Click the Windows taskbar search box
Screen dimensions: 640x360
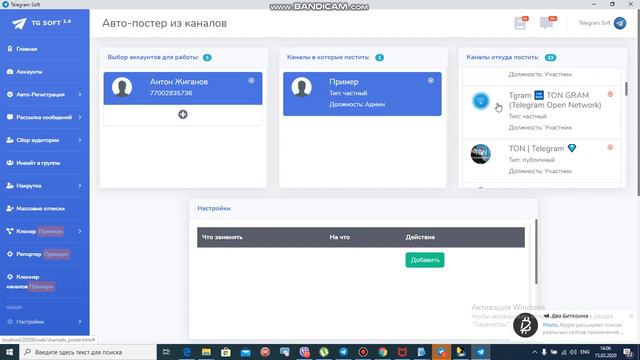coord(87,352)
